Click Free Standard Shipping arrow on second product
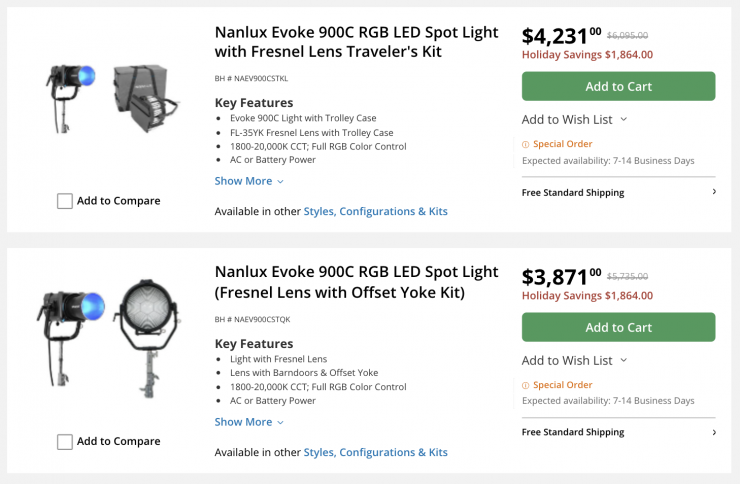The height and width of the screenshot is (484, 740). point(713,432)
